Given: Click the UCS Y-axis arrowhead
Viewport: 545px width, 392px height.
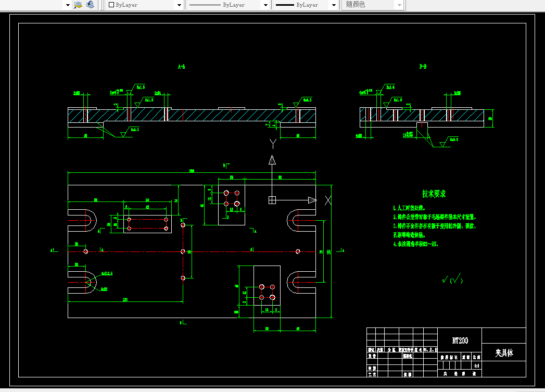Looking at the screenshot, I should [272, 160].
